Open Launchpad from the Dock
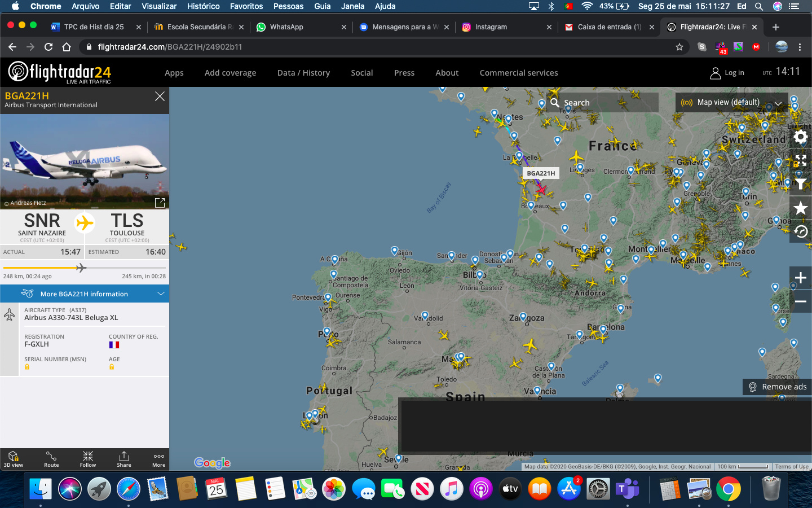The height and width of the screenshot is (508, 812). coord(99,489)
